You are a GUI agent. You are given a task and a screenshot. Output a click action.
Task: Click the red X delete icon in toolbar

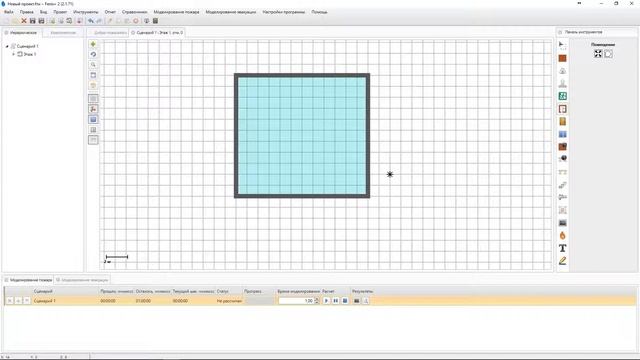click(x=24, y=21)
